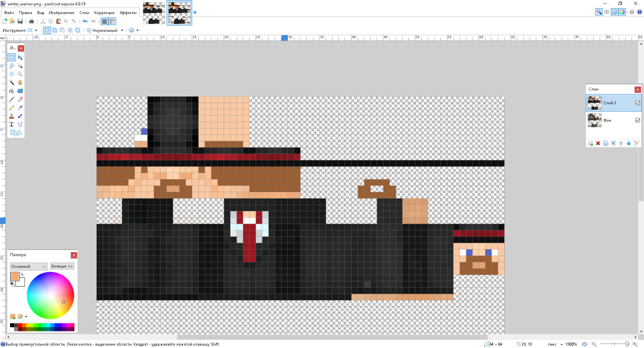
Task: Paste from clipboard in toolbar
Action: 59,21
